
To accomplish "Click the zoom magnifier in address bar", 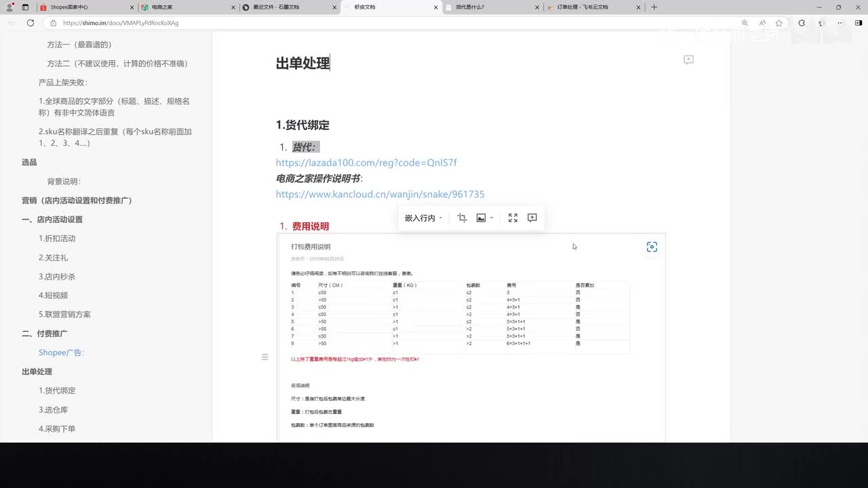I will [x=745, y=22].
